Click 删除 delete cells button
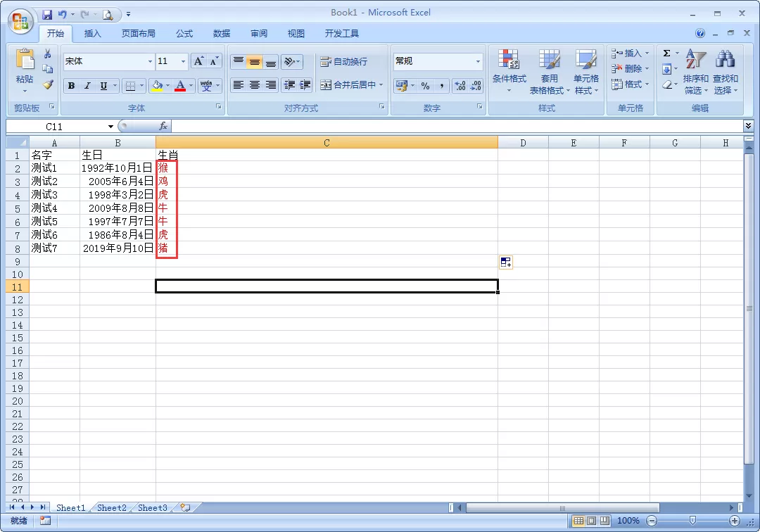Screen dimensions: 760x532 (x=630, y=69)
